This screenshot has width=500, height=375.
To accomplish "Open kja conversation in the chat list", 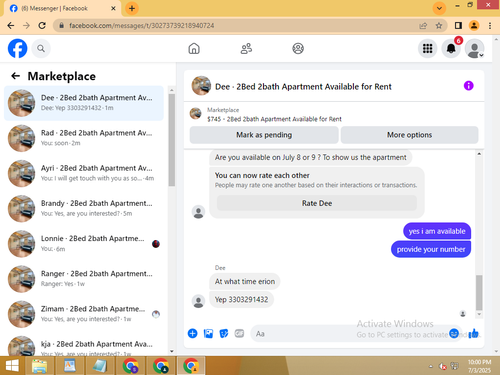I will (x=84, y=345).
